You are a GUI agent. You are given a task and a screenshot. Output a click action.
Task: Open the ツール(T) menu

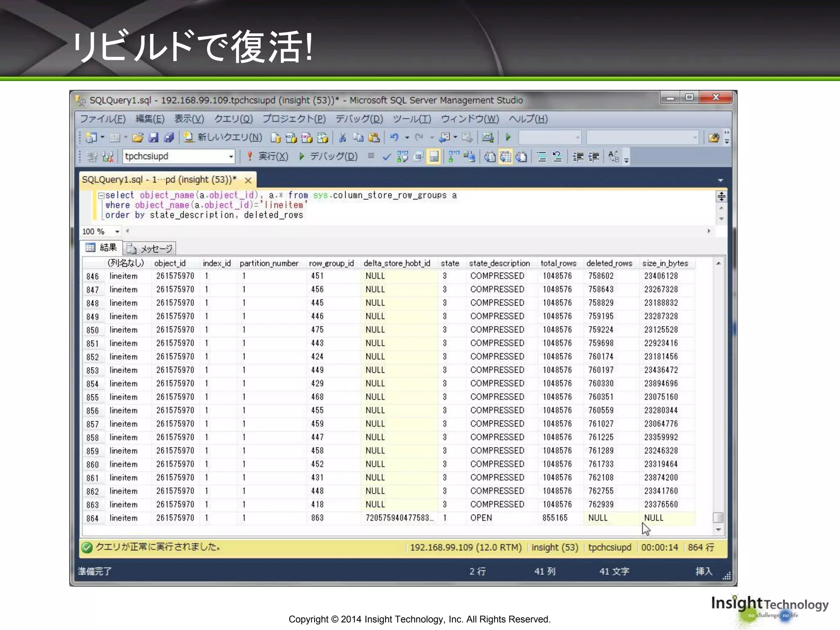click(412, 119)
